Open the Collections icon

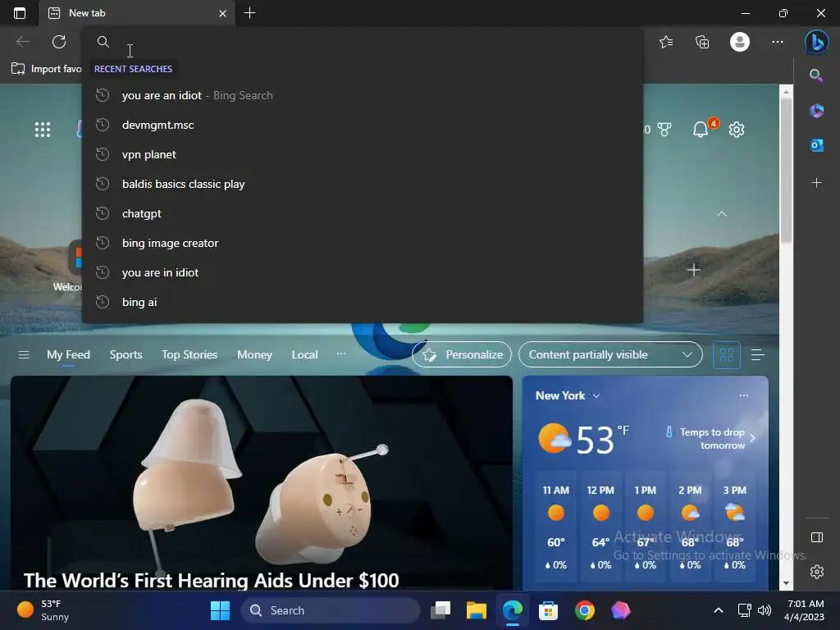point(702,42)
